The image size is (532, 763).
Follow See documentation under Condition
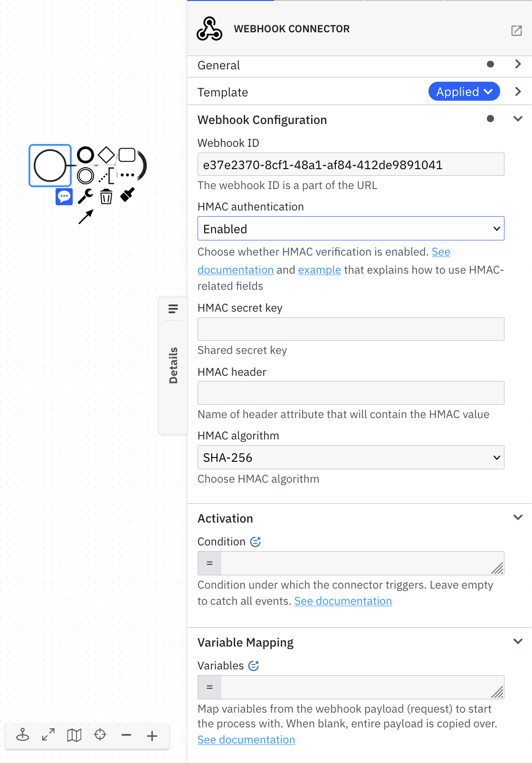(x=343, y=601)
